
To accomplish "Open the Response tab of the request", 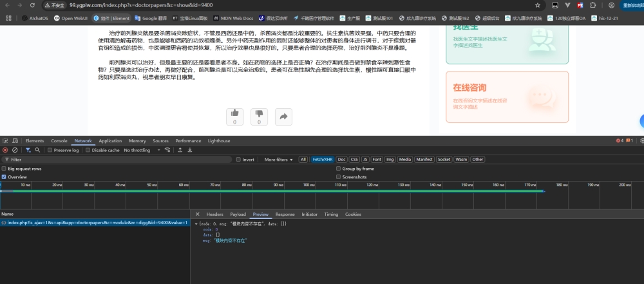I will [285, 214].
